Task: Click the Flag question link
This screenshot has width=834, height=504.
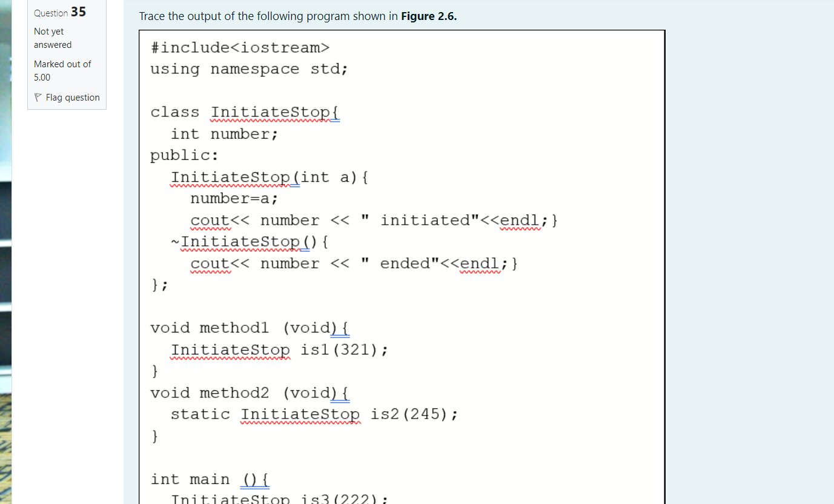Action: [x=72, y=97]
